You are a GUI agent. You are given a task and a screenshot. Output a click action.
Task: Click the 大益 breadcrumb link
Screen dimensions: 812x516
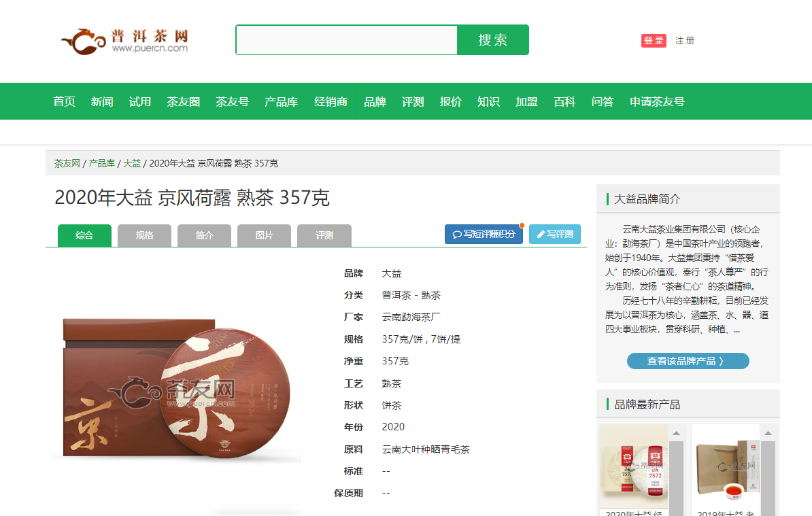pos(132,164)
